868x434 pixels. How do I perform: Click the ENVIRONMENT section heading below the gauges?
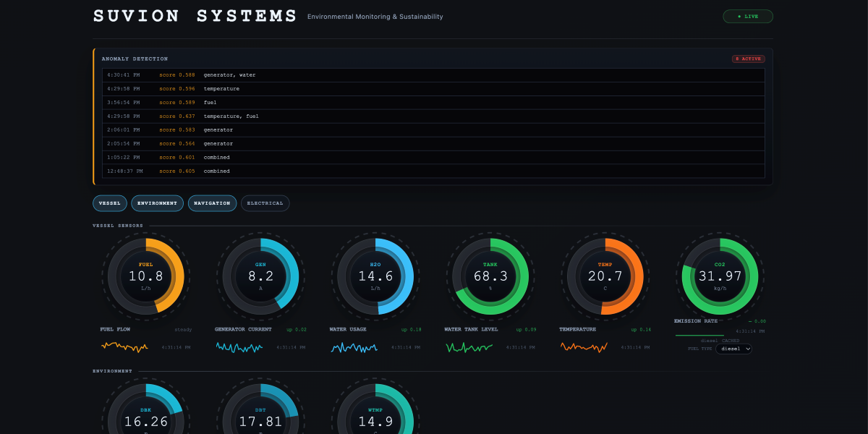pyautogui.click(x=113, y=371)
